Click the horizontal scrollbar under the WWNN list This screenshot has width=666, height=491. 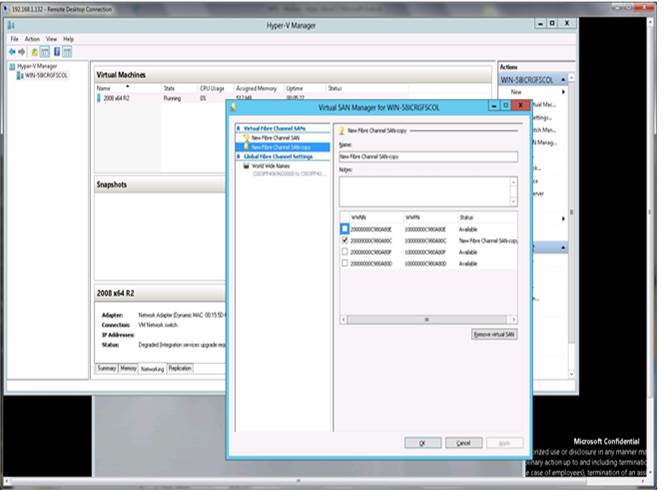[x=428, y=319]
